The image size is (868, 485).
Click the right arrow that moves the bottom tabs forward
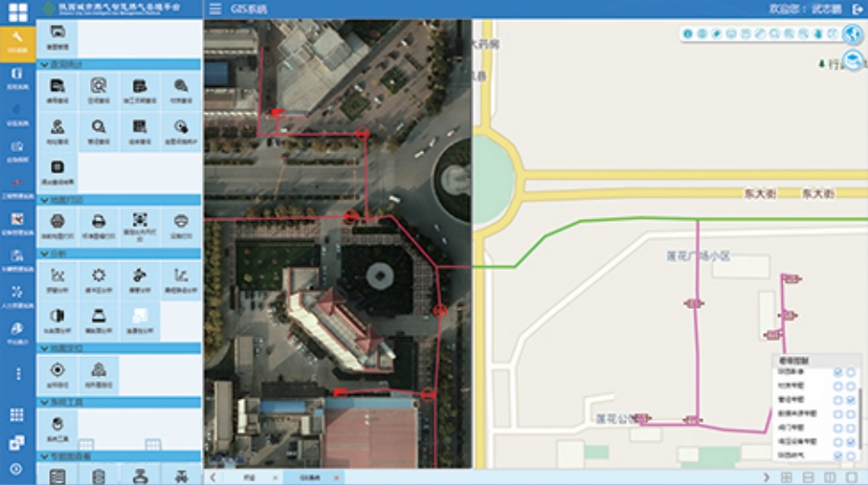766,478
